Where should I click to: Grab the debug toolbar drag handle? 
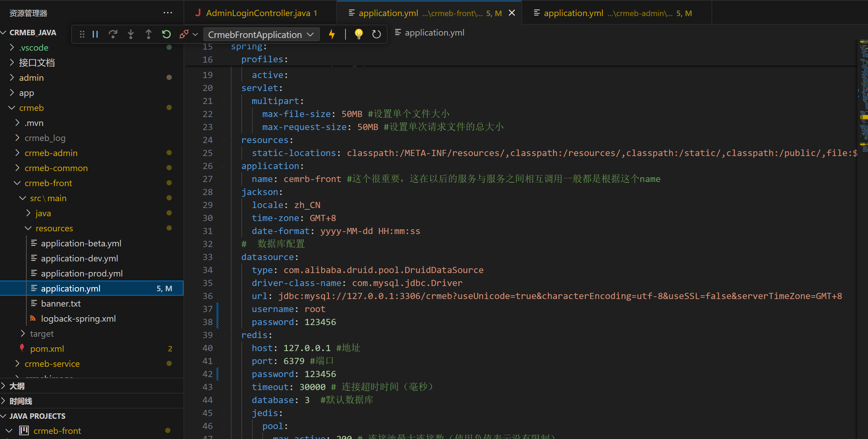tap(82, 34)
